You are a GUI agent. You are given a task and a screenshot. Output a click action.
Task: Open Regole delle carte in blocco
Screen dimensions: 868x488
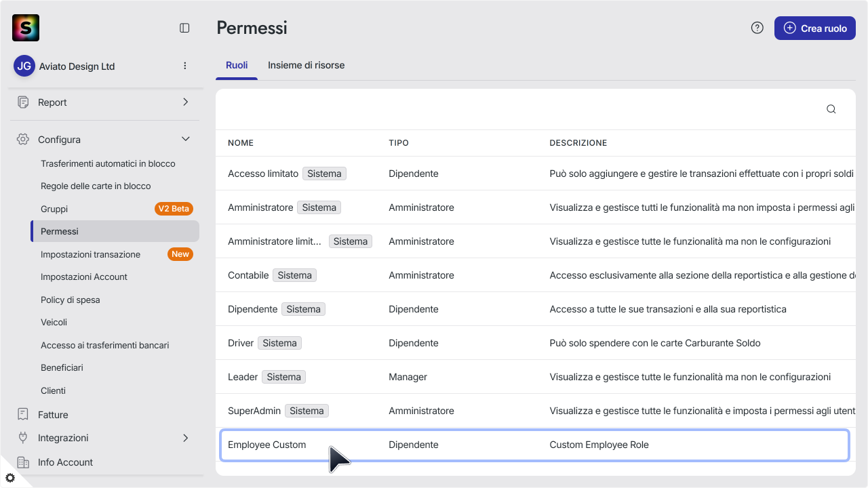coord(96,186)
